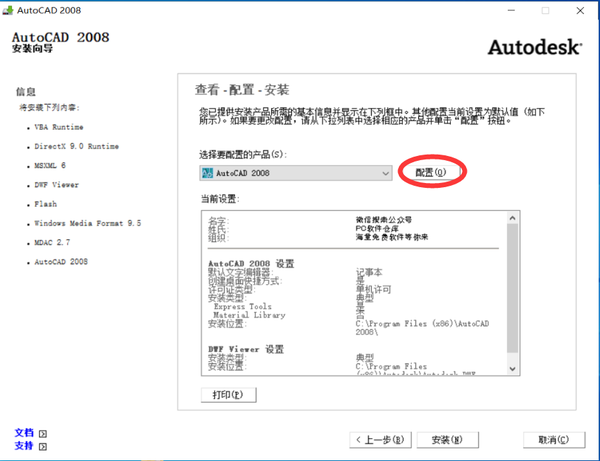600x461 pixels.
Task: Select Windows Media Format 9.5 entry
Action: pos(88,223)
